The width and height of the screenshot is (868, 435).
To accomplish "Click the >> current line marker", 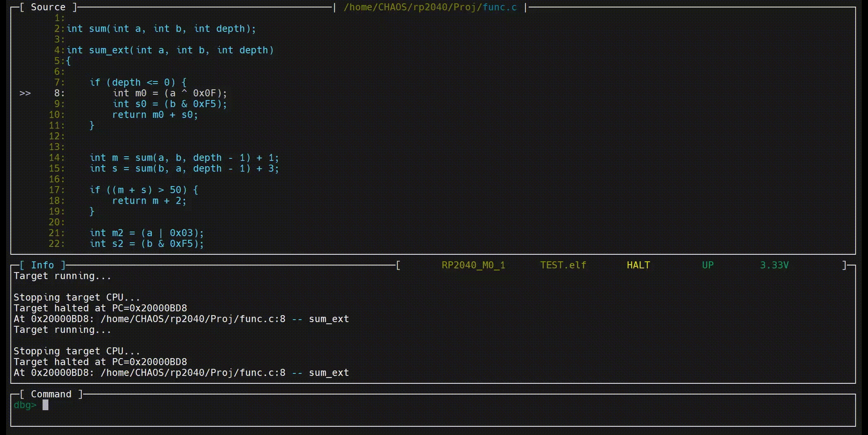I will 25,93.
